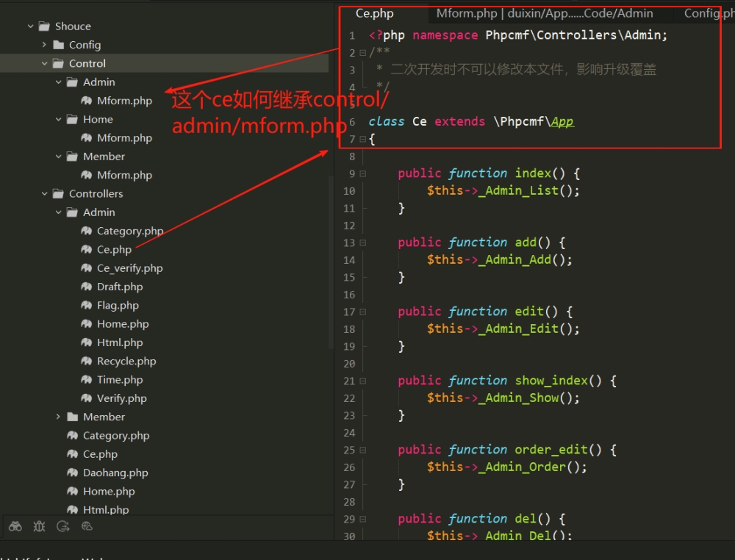This screenshot has width=735, height=560.
Task: Collapse the Home folder chevron
Action: pyautogui.click(x=59, y=119)
